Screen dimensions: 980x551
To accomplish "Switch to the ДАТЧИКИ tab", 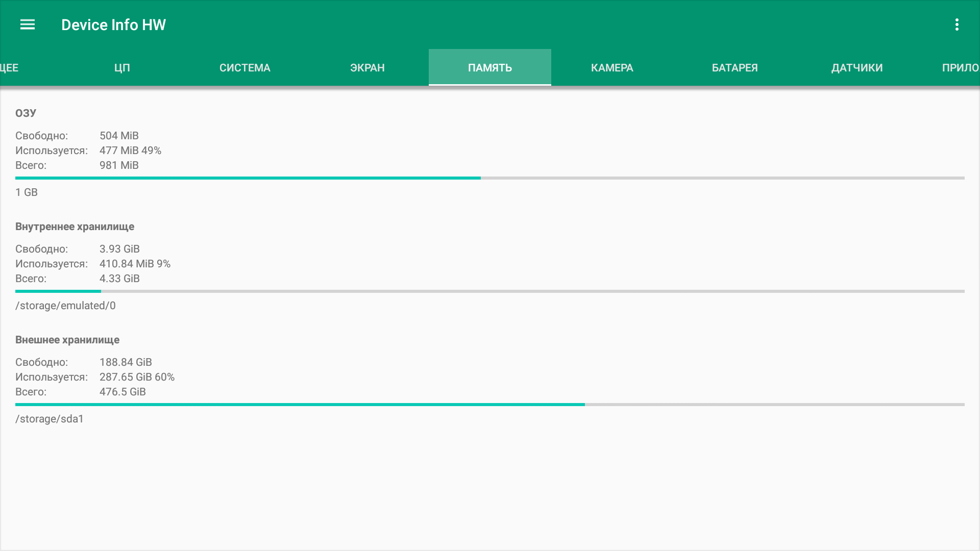I will (856, 68).
